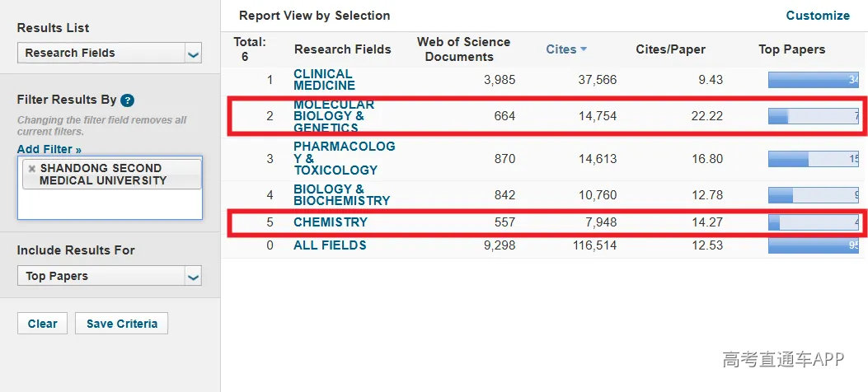
Task: Sort by the Cites column header
Action: pyautogui.click(x=561, y=49)
